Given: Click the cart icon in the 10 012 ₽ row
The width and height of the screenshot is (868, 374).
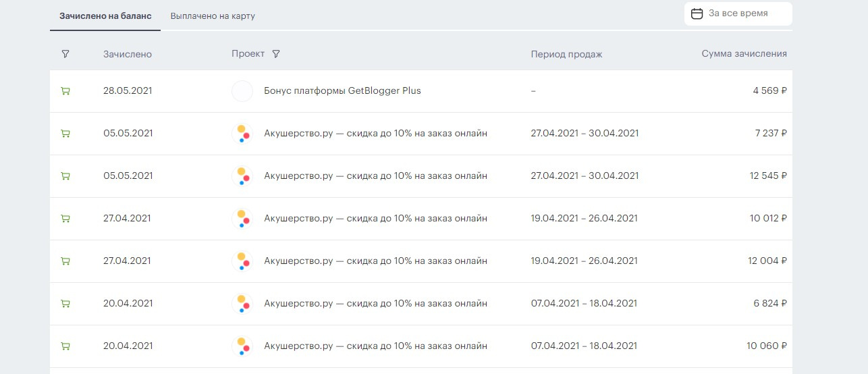Looking at the screenshot, I should click(x=65, y=219).
